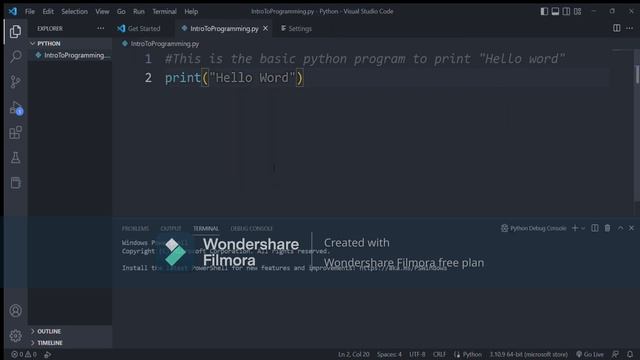The height and width of the screenshot is (360, 640).
Task: Switch to the Debug Console tab
Action: (x=251, y=229)
